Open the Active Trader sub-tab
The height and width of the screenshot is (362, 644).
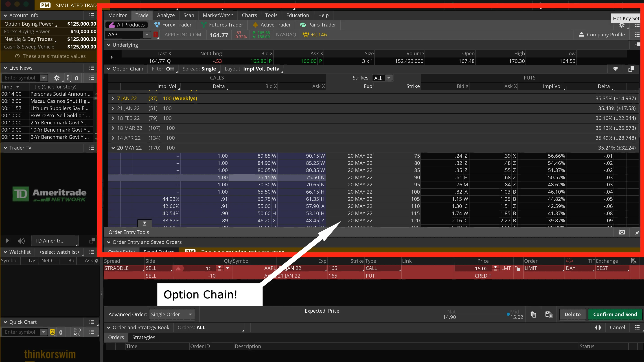(x=272, y=25)
